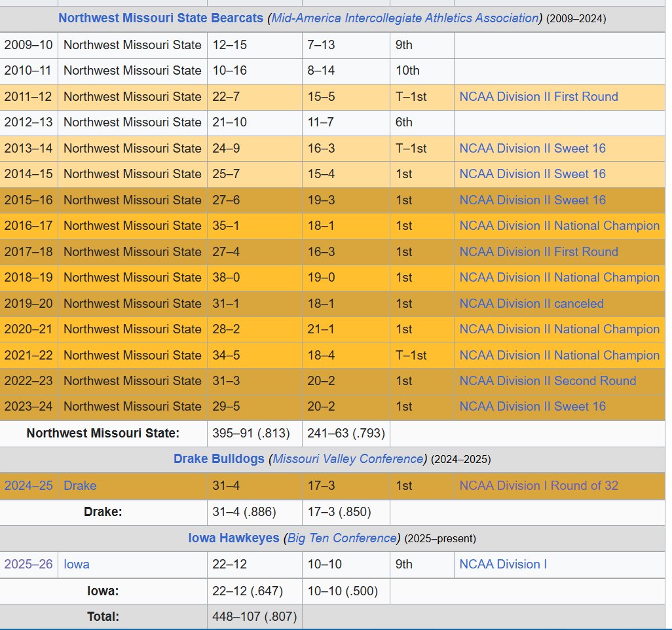
Task: Select the 18–4 conference record cell
Action: coord(346,356)
